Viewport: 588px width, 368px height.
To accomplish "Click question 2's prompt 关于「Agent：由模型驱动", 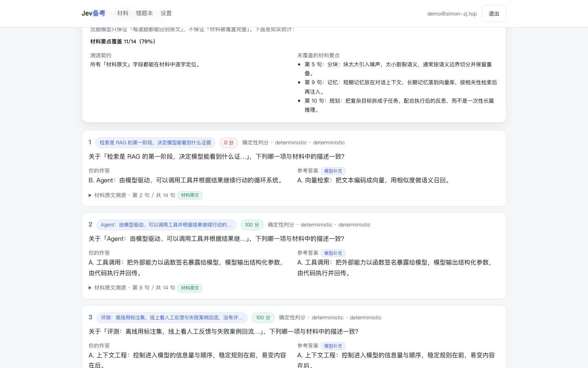I will click(216, 239).
